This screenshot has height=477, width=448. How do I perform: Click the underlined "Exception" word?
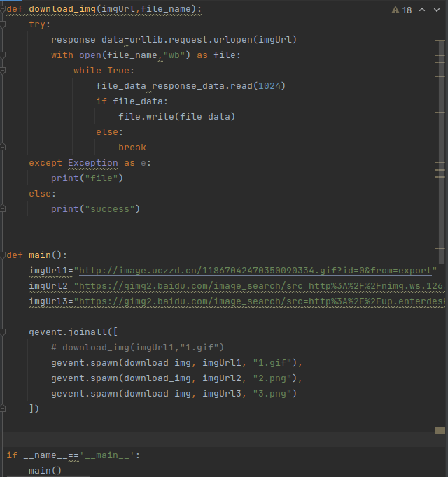(93, 163)
